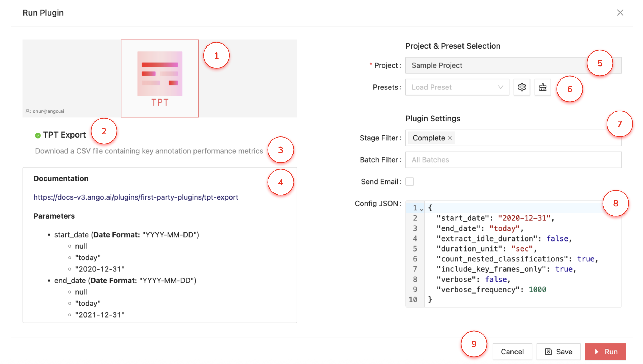Close the Run Plugin dialog
Screen dimensions: 643x364
coord(620,13)
